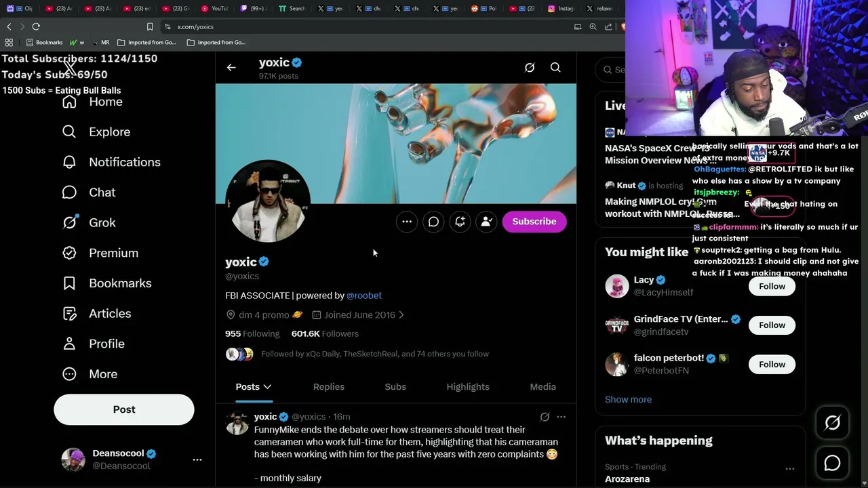Open Deansocool account switcher
Viewport: 868px width, 488px height.
pyautogui.click(x=124, y=460)
